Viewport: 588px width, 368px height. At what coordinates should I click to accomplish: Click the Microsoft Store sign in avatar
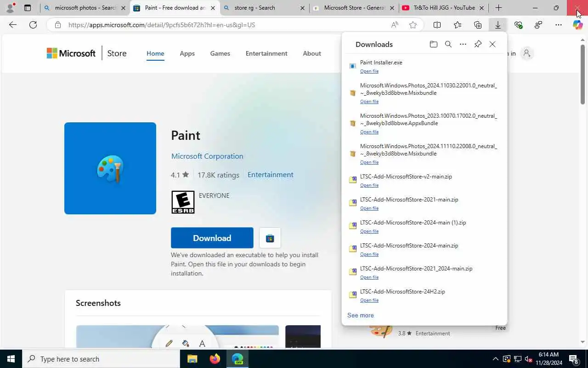(x=527, y=53)
